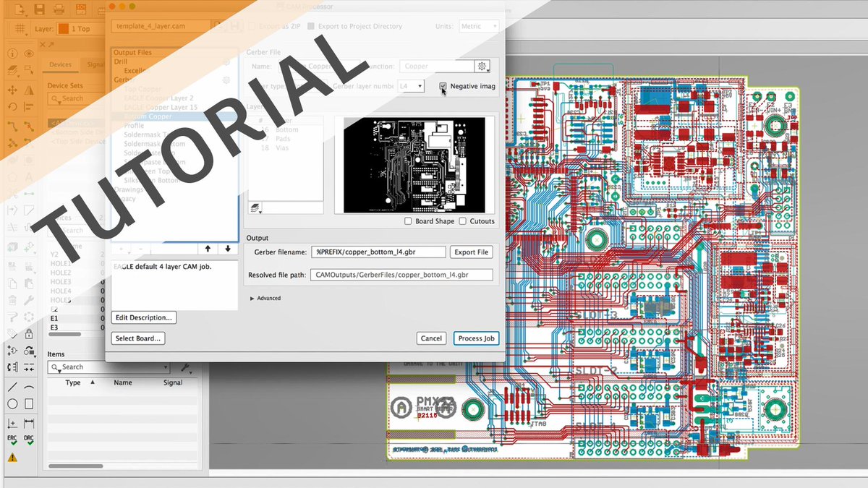The width and height of the screenshot is (868, 488).
Task: Toggle Export to Project Directory checkbox
Action: (x=311, y=26)
